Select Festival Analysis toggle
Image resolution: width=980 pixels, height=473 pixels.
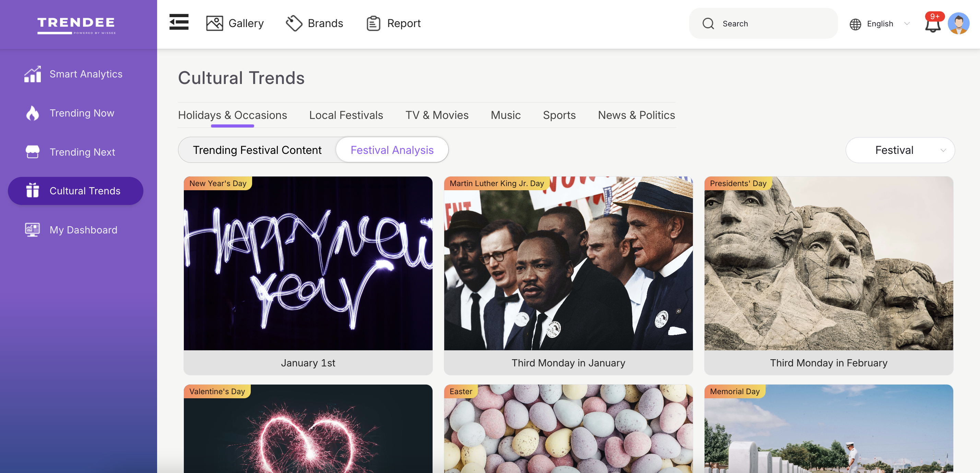tap(392, 150)
